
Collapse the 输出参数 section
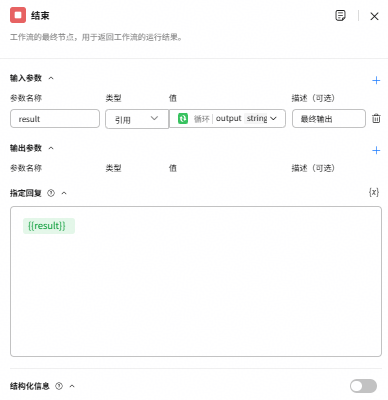pyautogui.click(x=51, y=148)
